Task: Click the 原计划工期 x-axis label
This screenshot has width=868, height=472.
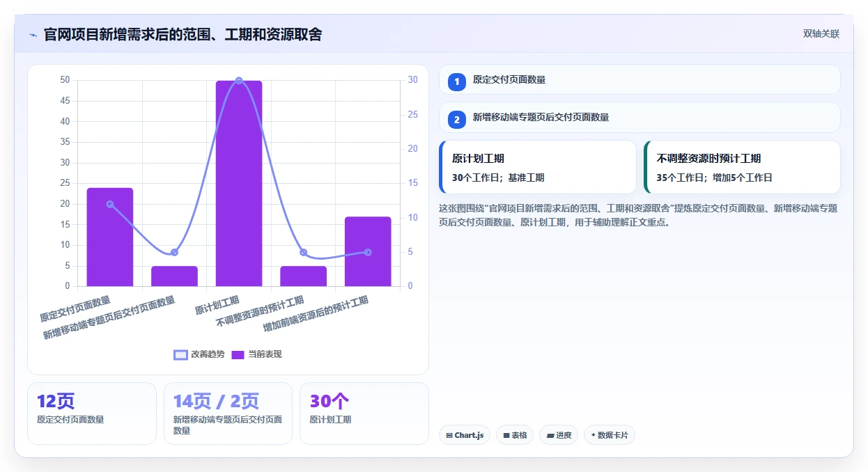Action: (x=217, y=305)
